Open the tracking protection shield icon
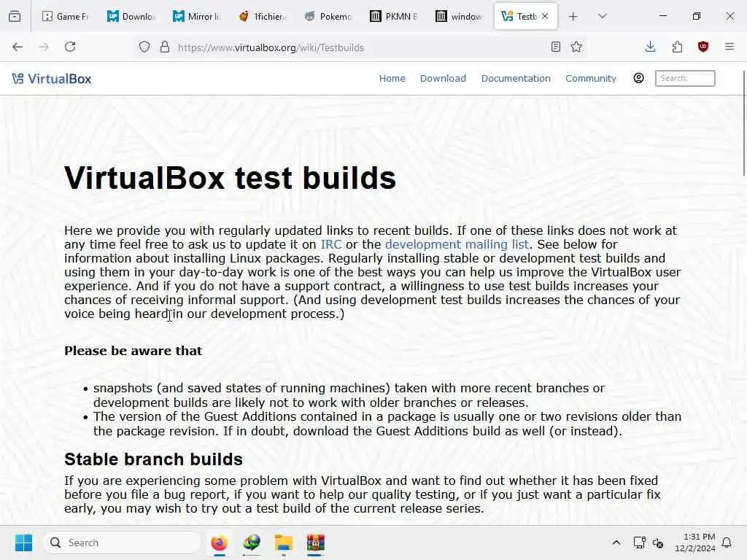This screenshot has height=560, width=747. pyautogui.click(x=144, y=47)
